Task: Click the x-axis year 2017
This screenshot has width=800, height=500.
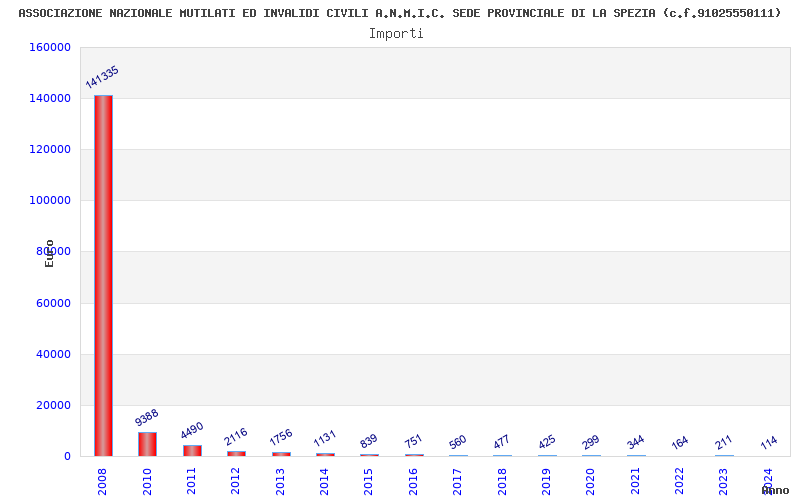Action: [458, 482]
